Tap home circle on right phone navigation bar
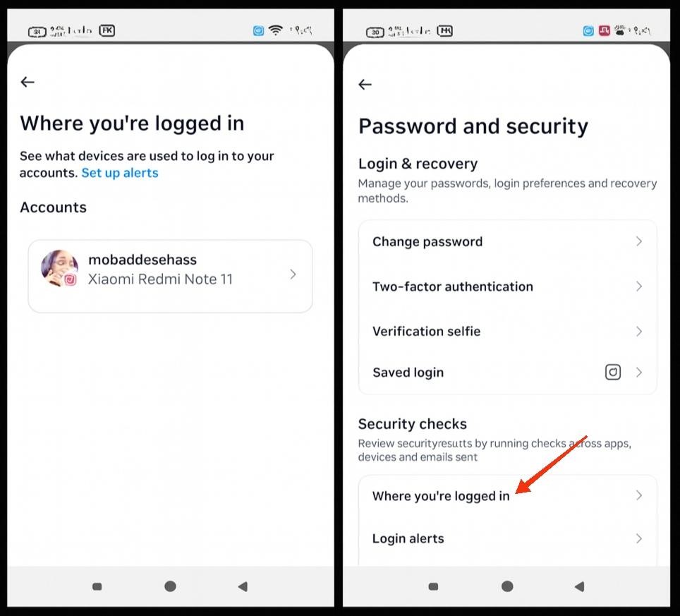 [x=507, y=586]
